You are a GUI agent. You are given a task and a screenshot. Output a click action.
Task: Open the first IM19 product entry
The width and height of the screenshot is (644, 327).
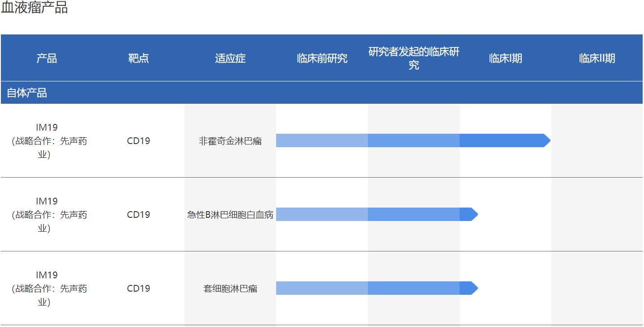coord(47,126)
